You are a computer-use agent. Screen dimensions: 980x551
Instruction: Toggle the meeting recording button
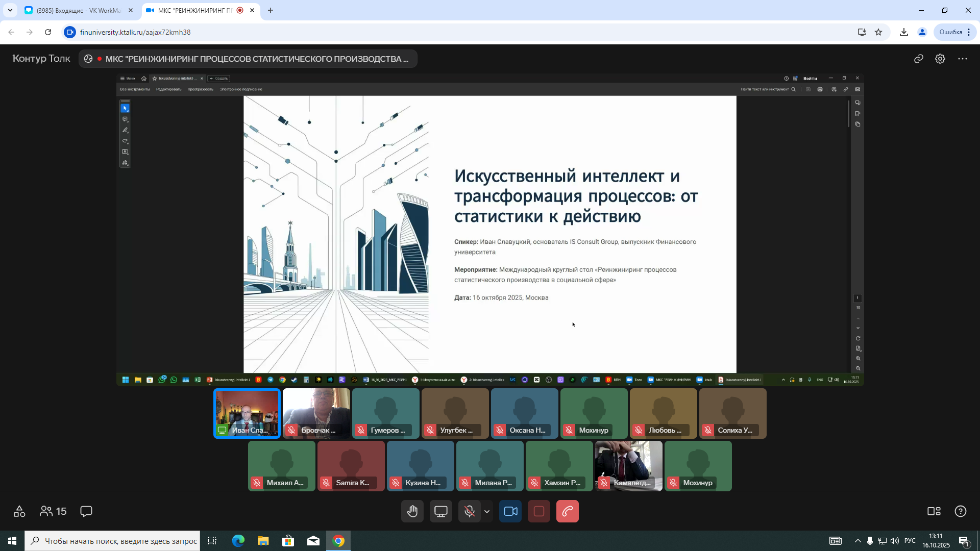[538, 511]
